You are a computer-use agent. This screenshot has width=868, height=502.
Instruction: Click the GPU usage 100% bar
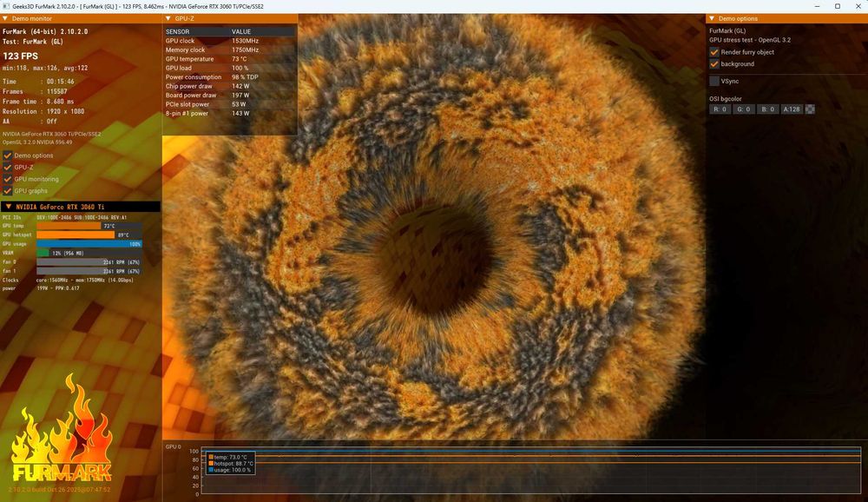pyautogui.click(x=89, y=244)
